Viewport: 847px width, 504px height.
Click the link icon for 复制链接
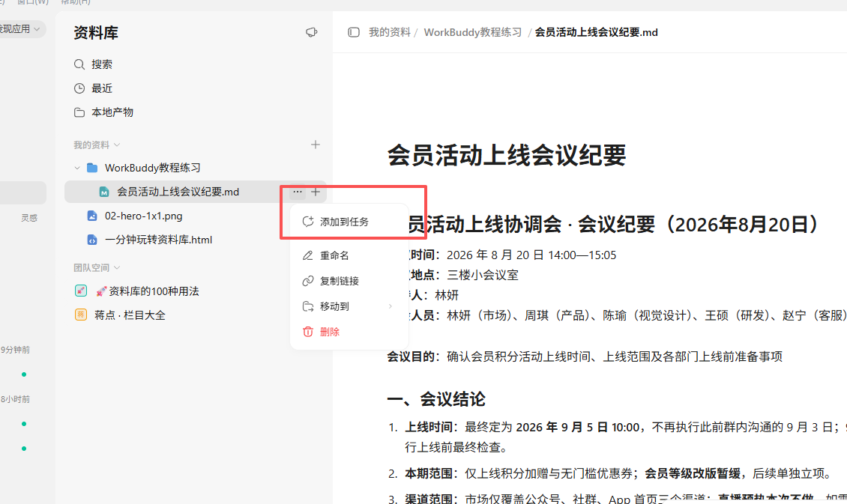308,281
